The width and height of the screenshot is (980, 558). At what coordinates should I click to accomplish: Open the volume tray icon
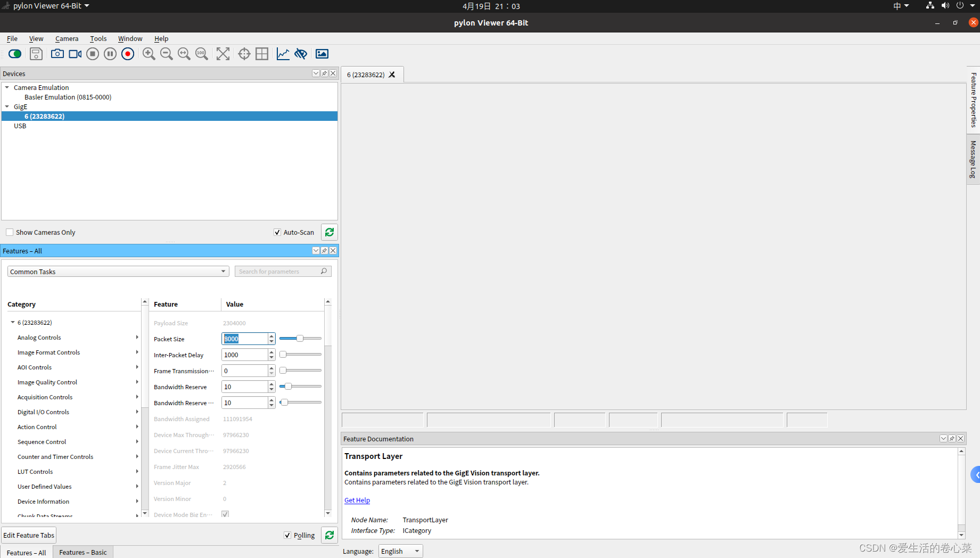(945, 6)
